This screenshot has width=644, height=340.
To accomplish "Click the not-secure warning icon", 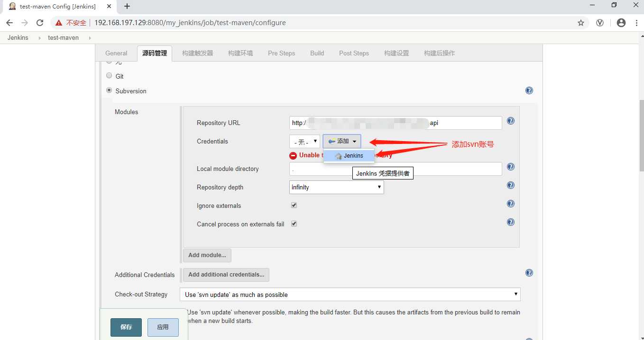I will click(x=59, y=23).
